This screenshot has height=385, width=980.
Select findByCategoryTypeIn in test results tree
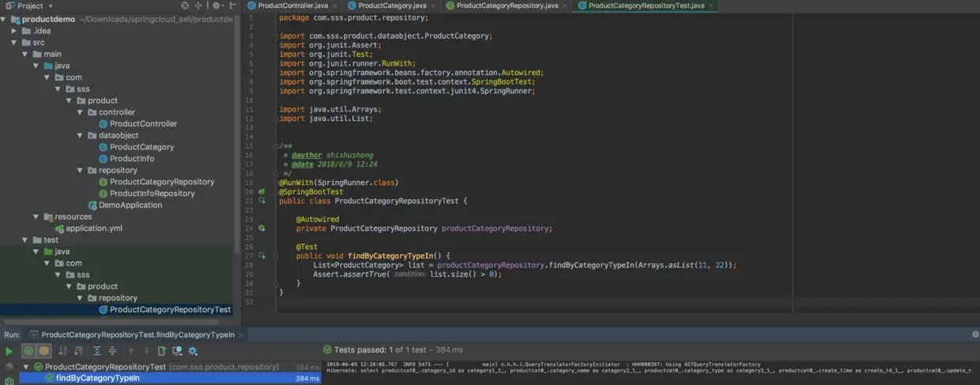(98, 379)
